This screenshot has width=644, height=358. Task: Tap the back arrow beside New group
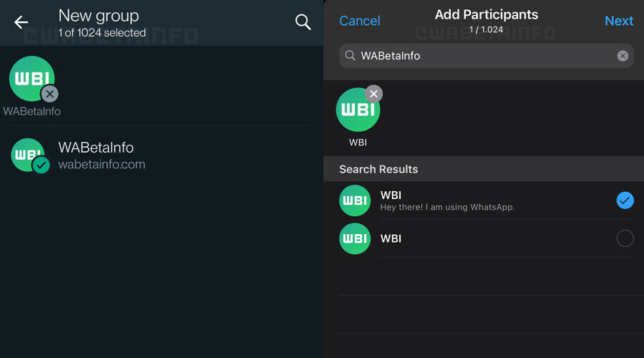click(21, 22)
